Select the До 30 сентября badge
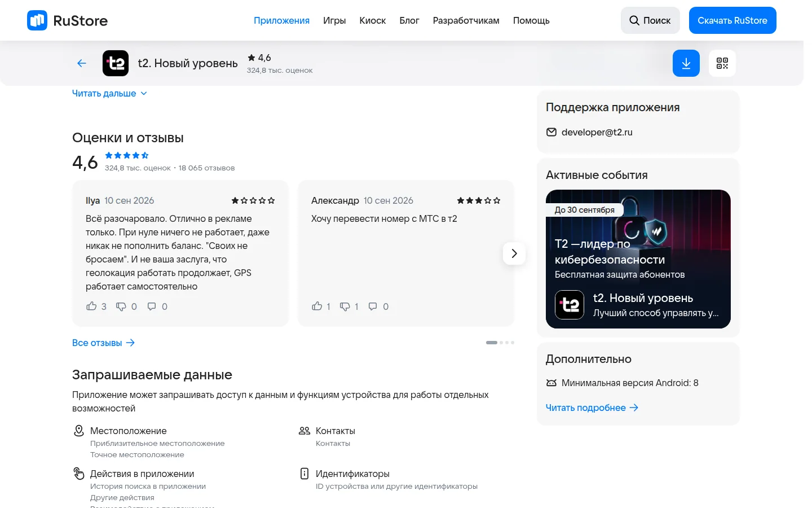Viewport: 812px width, 508px height. (x=585, y=209)
